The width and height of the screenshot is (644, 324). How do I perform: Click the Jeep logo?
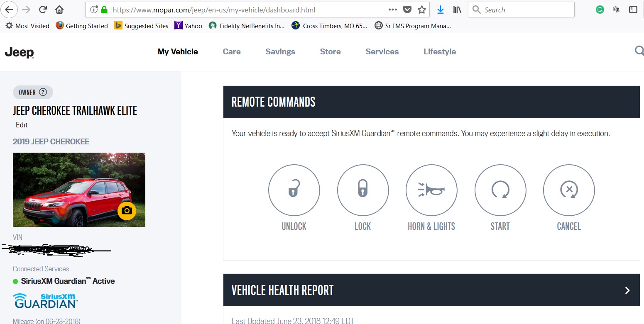coord(19,52)
